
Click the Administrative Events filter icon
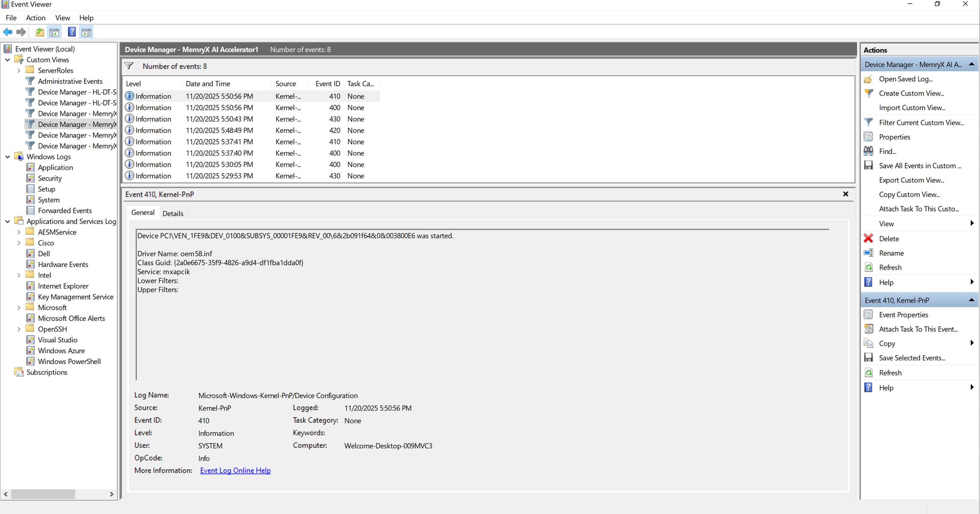(x=30, y=81)
